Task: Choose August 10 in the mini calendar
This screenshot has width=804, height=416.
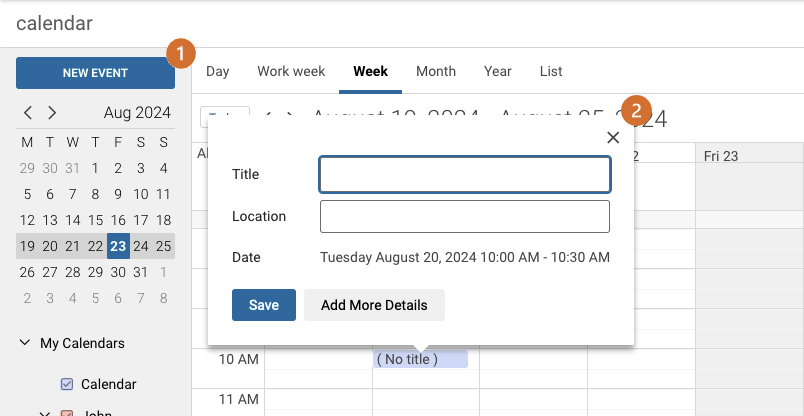Action: pos(140,194)
